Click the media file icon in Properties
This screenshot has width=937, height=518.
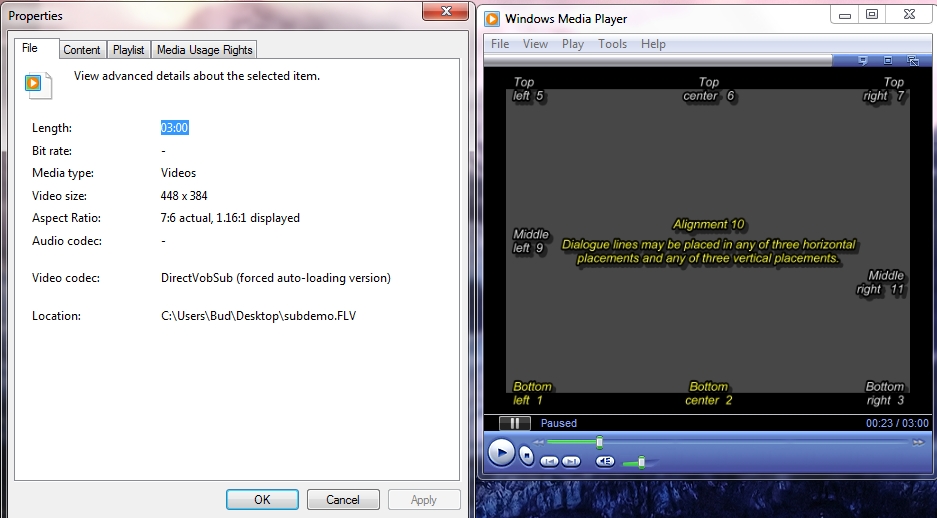[39, 85]
